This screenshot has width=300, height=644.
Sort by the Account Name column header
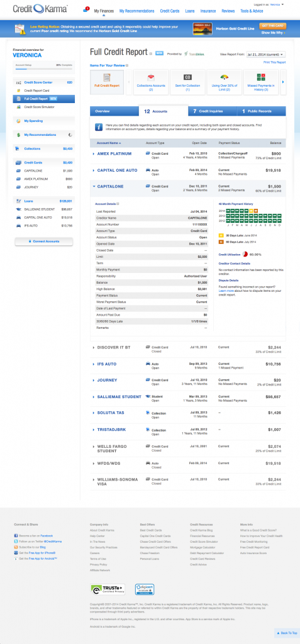pyautogui.click(x=109, y=143)
